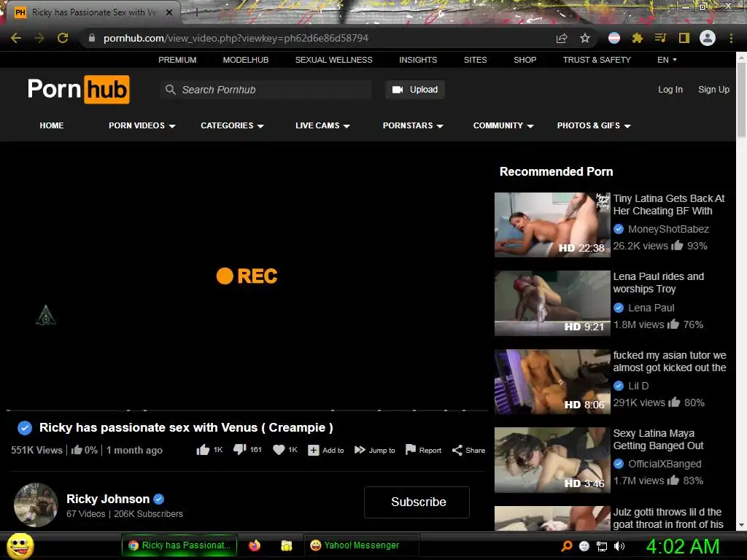Open Firefox icon in the taskbar
Image resolution: width=747 pixels, height=560 pixels.
click(255, 545)
